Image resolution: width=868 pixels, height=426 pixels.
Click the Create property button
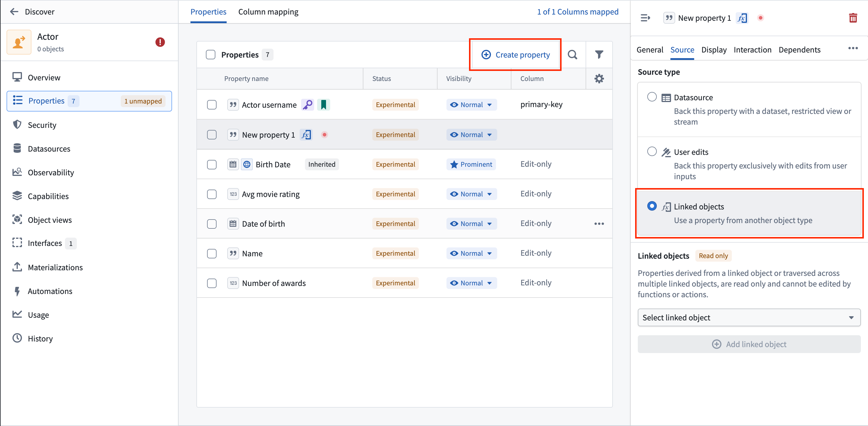point(515,55)
